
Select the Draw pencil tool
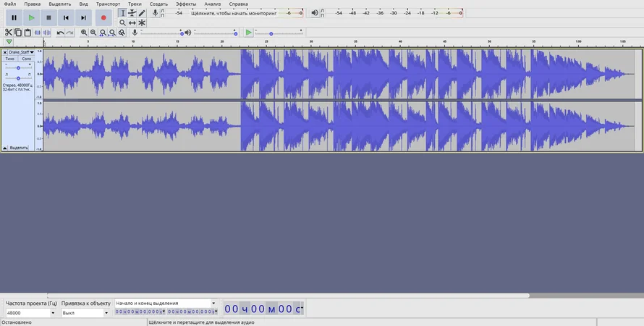coord(142,13)
